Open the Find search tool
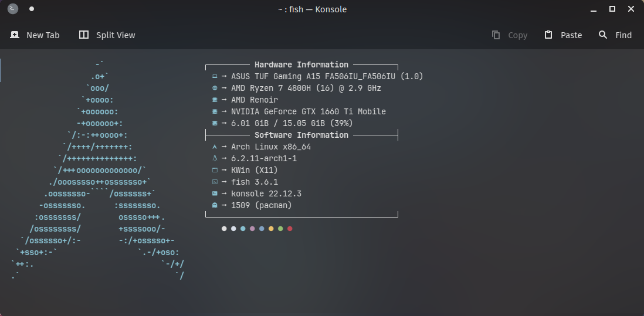The height and width of the screenshot is (316, 644). 615,35
